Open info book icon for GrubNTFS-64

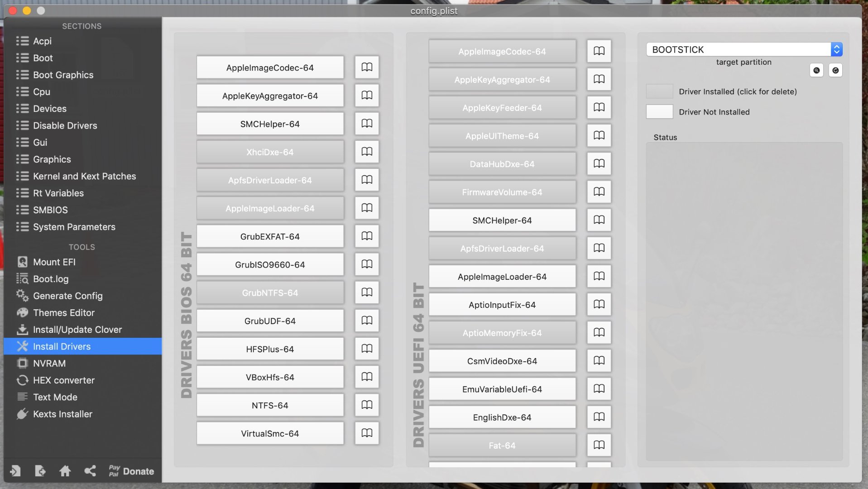pyautogui.click(x=367, y=292)
